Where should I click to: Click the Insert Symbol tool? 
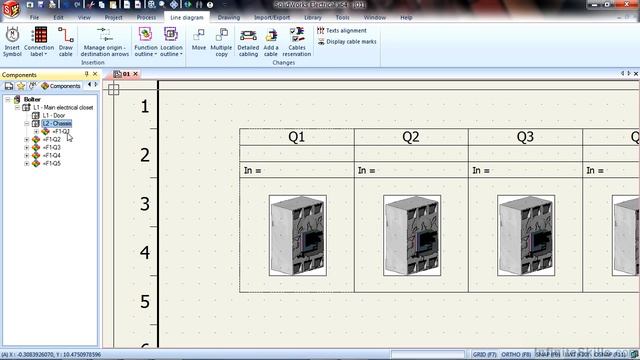point(12,42)
